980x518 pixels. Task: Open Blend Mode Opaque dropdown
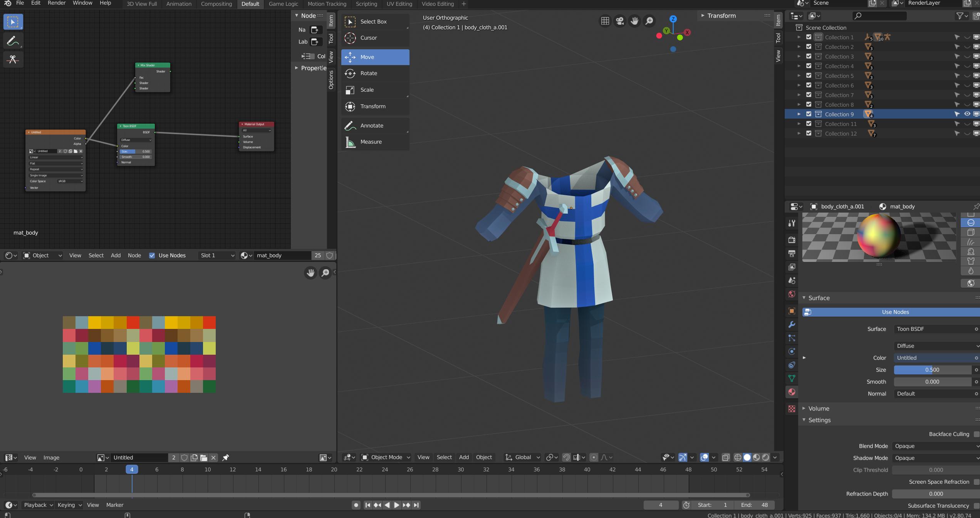[936, 446]
